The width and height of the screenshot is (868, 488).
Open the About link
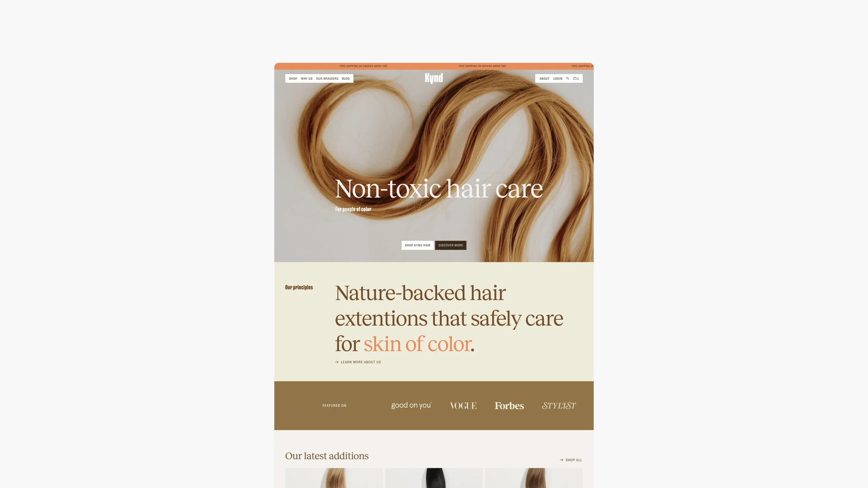tap(544, 79)
